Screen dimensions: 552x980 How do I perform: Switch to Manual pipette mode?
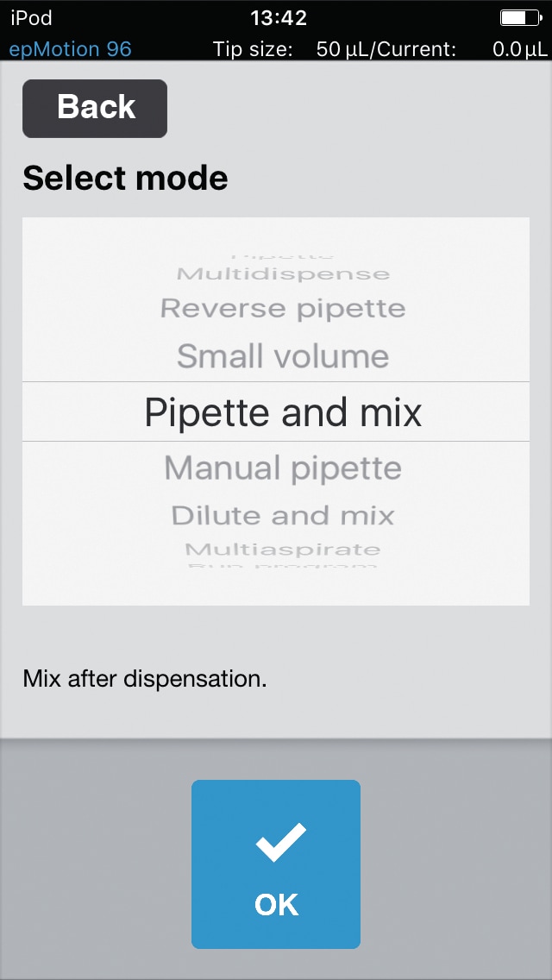283,468
